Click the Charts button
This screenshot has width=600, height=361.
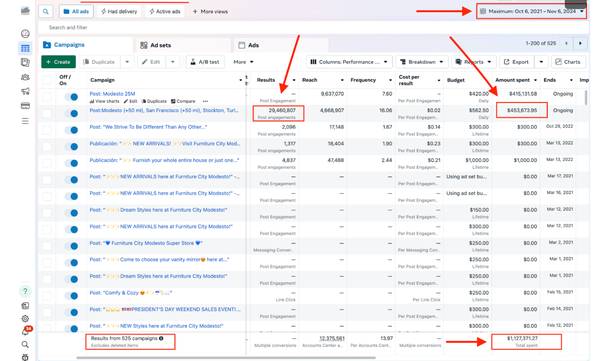tap(568, 62)
